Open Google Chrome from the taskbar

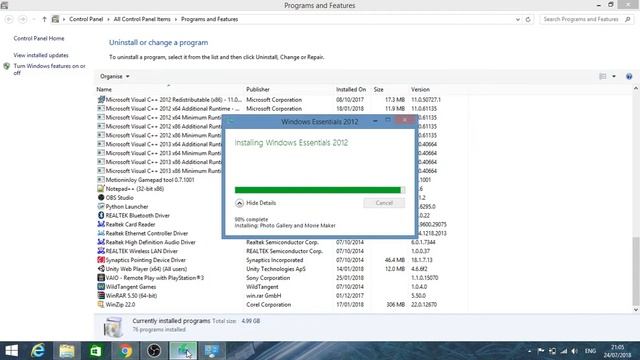click(x=125, y=351)
